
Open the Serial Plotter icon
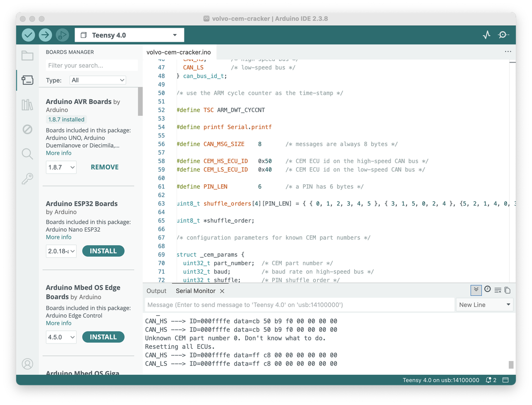click(x=487, y=35)
